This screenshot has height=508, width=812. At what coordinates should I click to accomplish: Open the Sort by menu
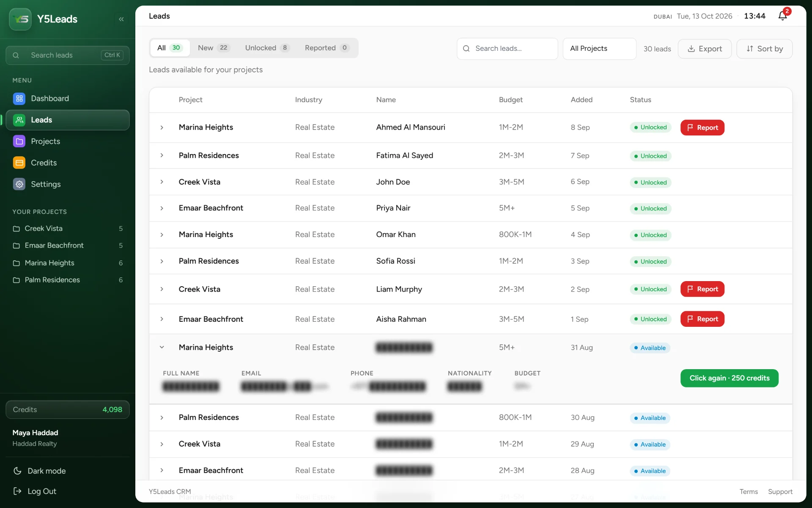click(764, 49)
